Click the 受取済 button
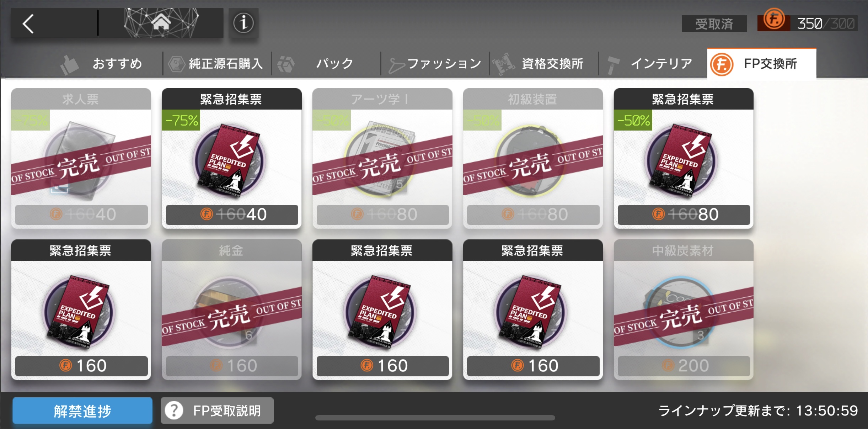This screenshot has height=429, width=868. tap(714, 24)
